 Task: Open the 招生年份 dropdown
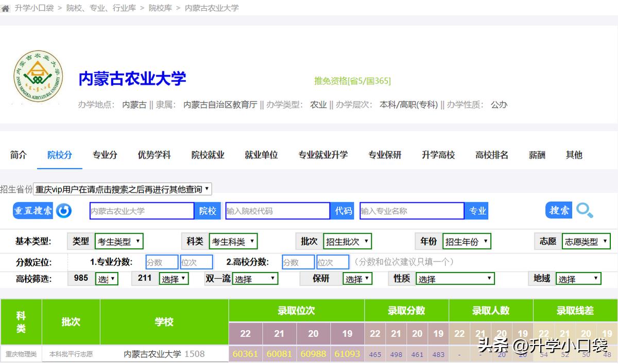(x=467, y=241)
